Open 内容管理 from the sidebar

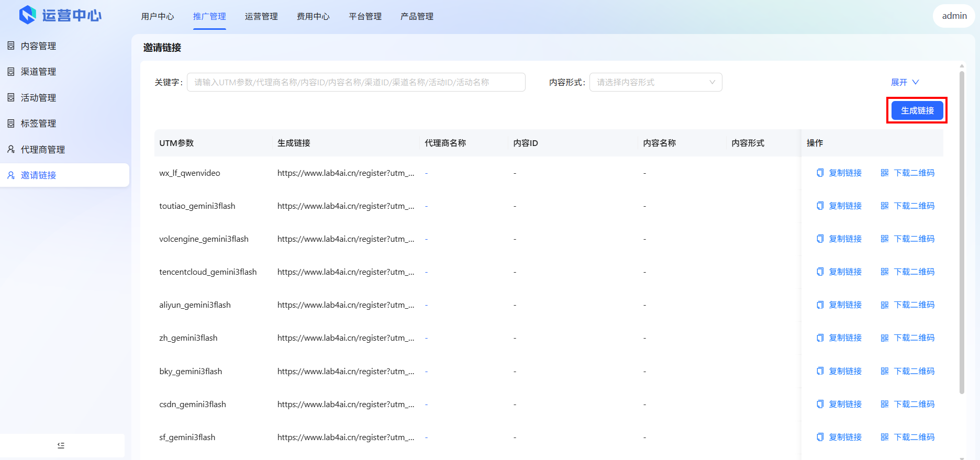coord(38,46)
